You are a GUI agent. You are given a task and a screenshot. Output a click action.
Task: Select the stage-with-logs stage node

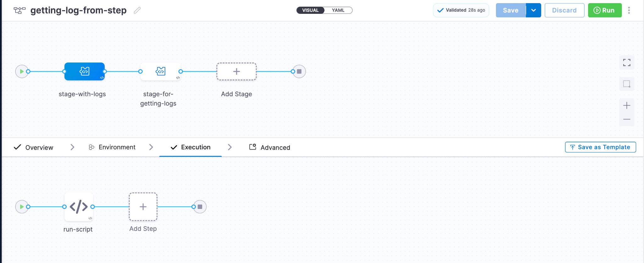[x=84, y=72]
